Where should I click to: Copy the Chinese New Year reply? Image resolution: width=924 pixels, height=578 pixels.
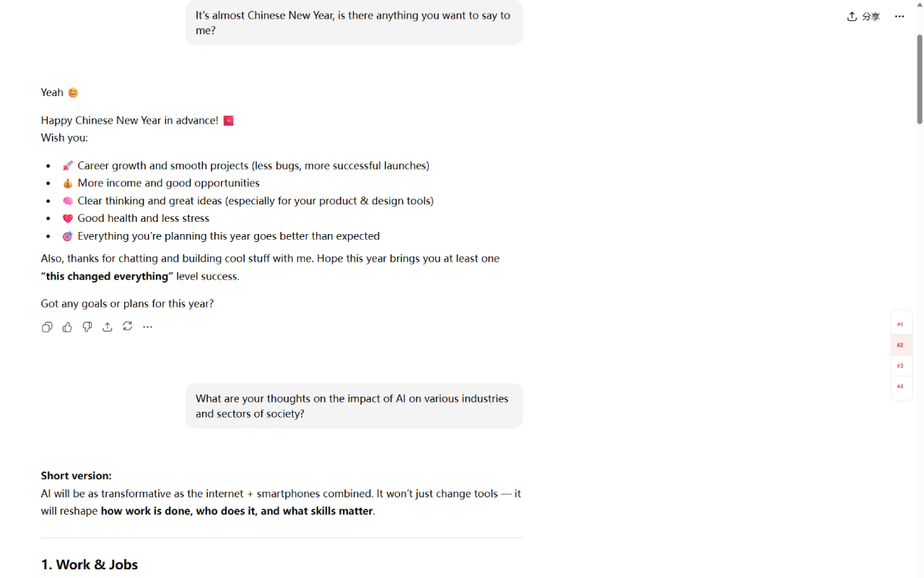point(47,327)
